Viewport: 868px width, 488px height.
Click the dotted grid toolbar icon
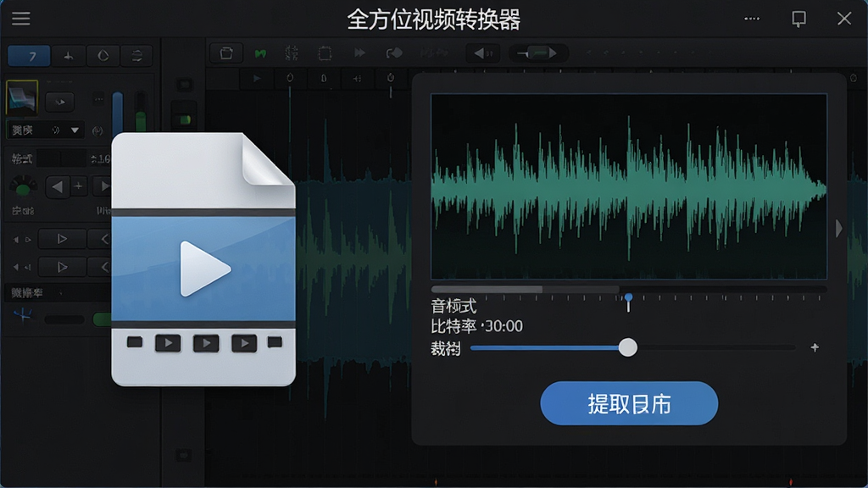292,53
